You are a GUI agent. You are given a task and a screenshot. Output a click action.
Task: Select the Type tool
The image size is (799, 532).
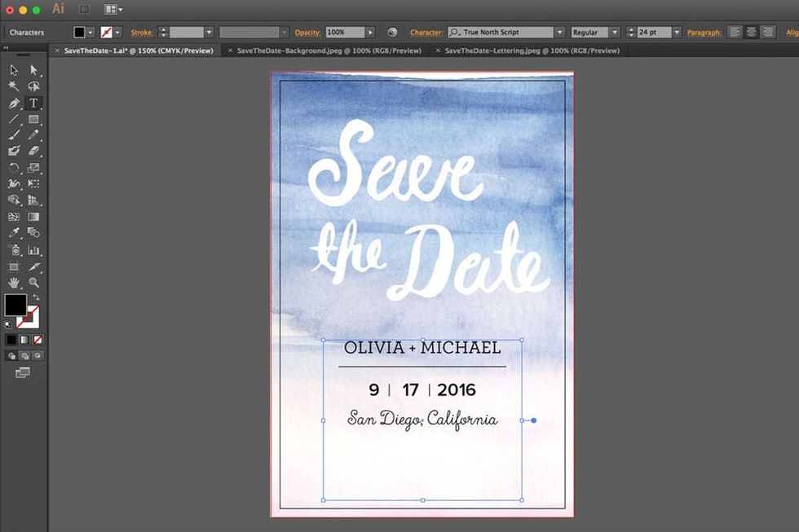click(x=33, y=103)
